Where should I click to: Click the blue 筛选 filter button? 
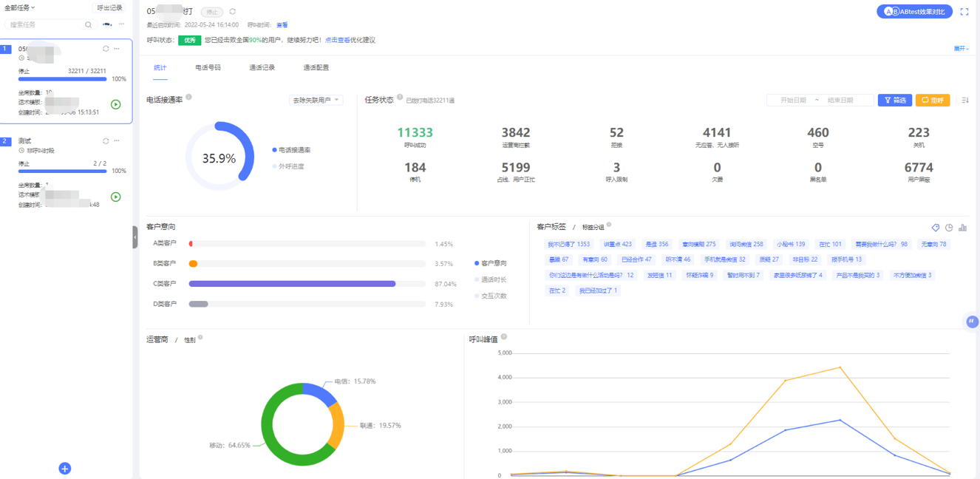(894, 101)
